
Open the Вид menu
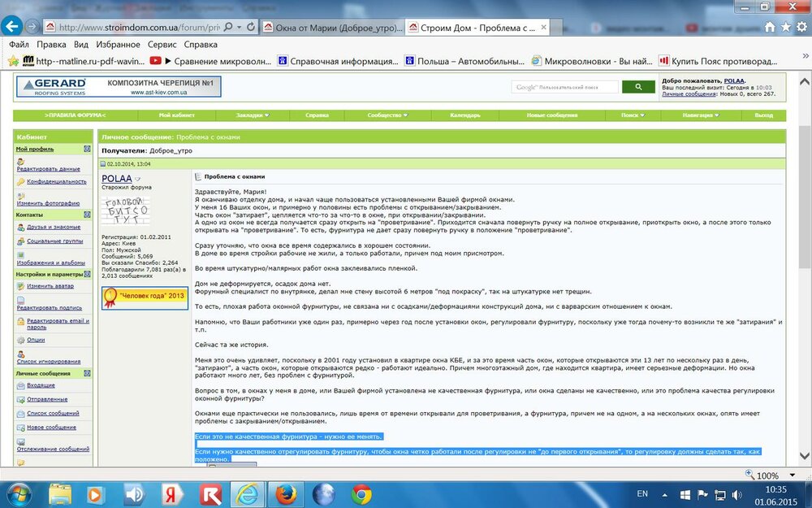[80, 45]
